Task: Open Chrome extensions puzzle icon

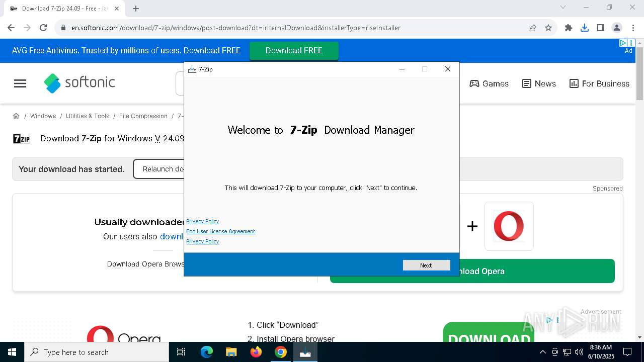Action: (x=569, y=28)
